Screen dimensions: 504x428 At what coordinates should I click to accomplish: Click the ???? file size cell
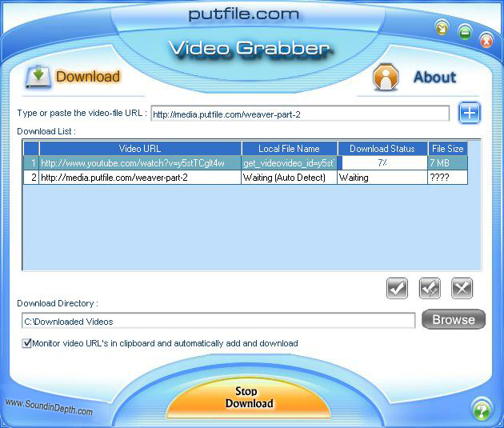(447, 178)
